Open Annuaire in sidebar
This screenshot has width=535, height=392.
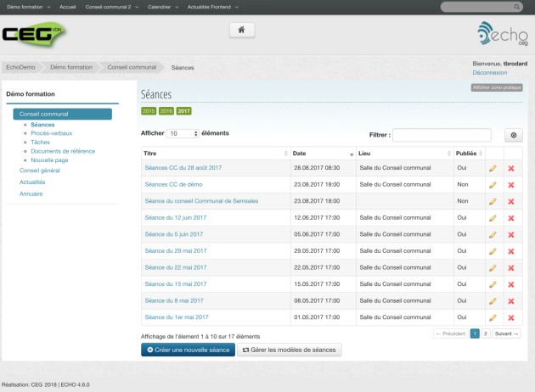(31, 193)
